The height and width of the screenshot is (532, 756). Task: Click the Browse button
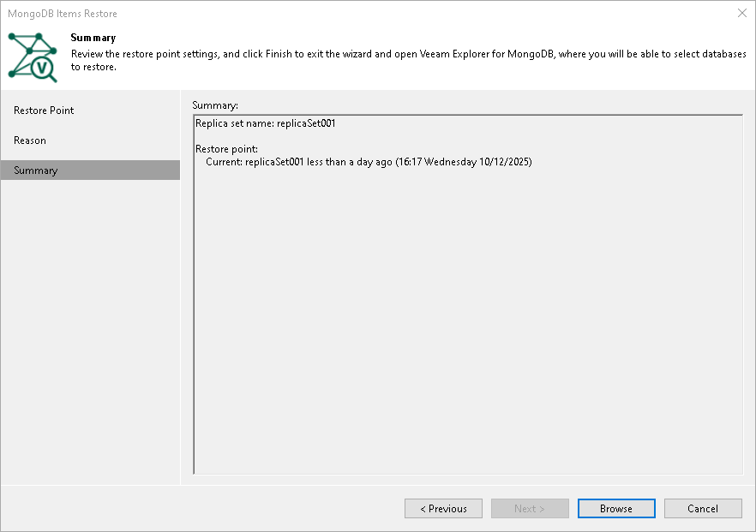[616, 508]
